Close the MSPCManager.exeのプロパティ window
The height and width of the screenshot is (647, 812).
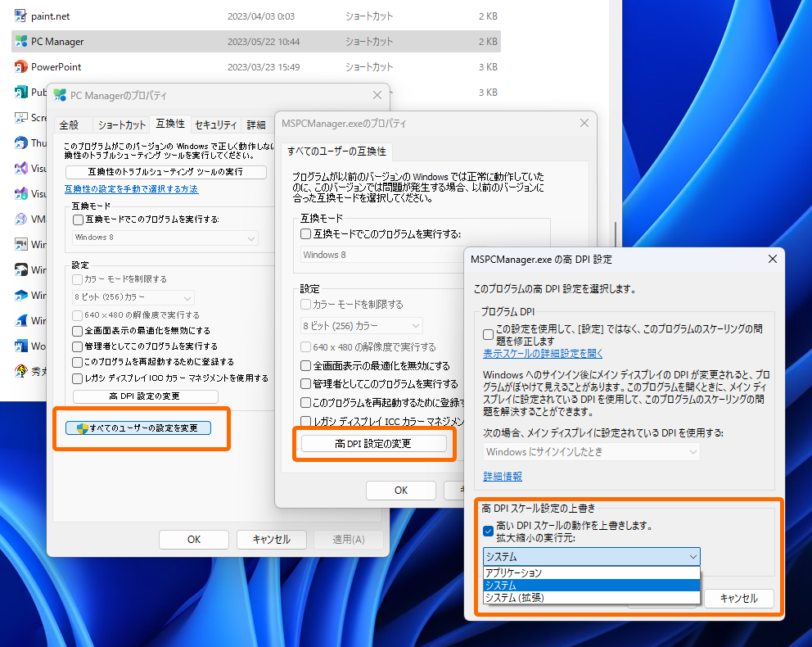coord(584,124)
